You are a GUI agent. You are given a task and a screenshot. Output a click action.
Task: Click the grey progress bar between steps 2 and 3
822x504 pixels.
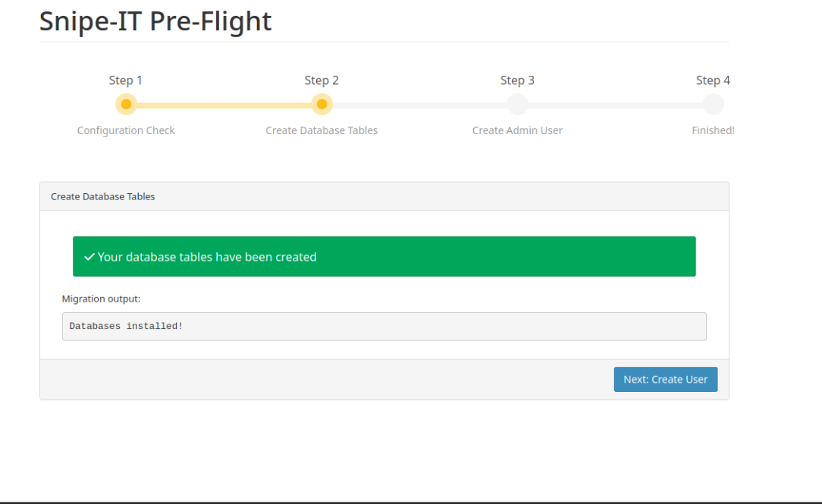(419, 105)
